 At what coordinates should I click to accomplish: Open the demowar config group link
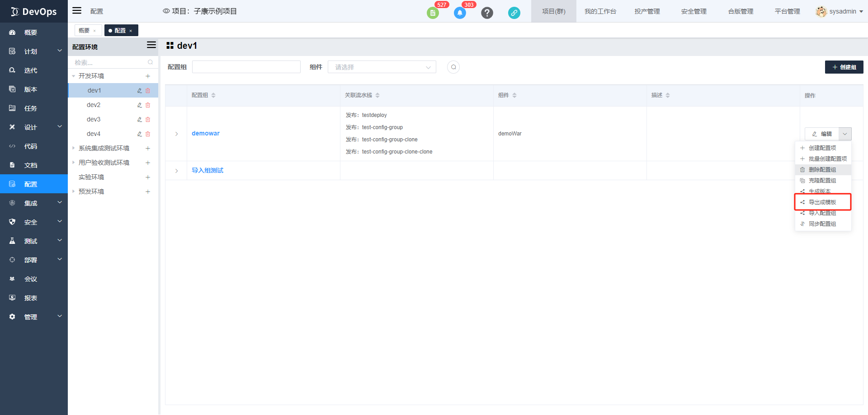206,134
